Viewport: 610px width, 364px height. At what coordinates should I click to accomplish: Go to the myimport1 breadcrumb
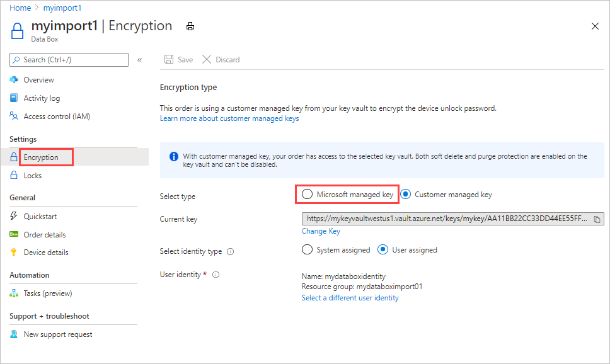click(x=62, y=8)
